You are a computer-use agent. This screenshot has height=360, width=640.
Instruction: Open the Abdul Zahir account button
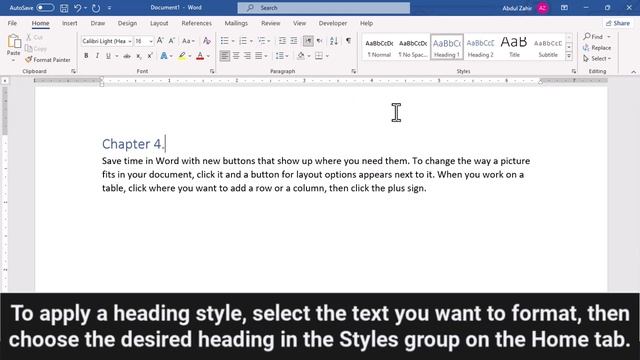tap(526, 8)
